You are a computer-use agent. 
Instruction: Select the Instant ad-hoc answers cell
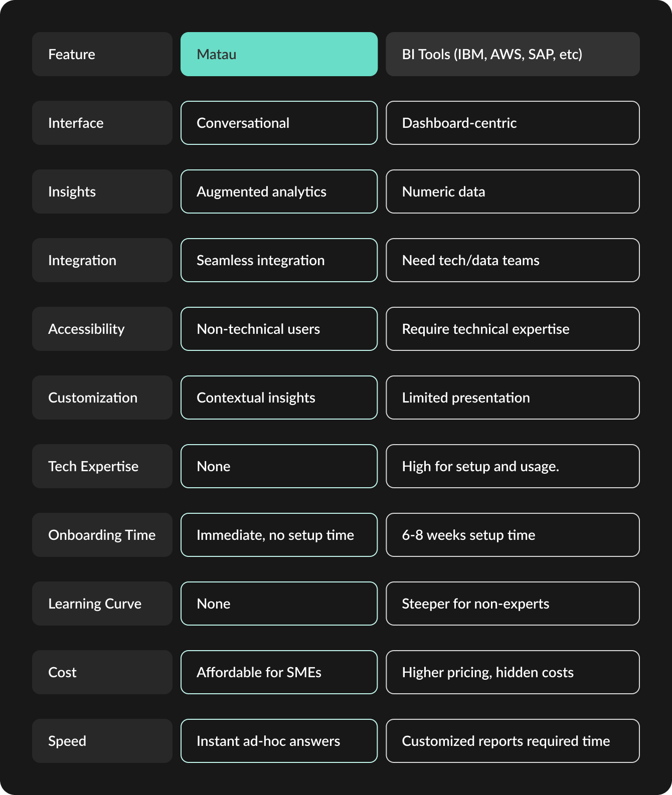tap(279, 741)
